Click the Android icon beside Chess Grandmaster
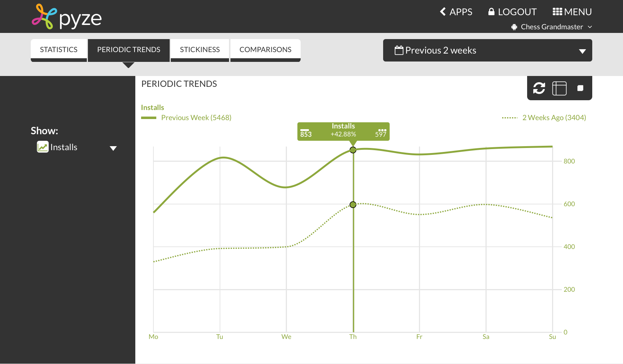This screenshot has width=623, height=364. [x=514, y=27]
